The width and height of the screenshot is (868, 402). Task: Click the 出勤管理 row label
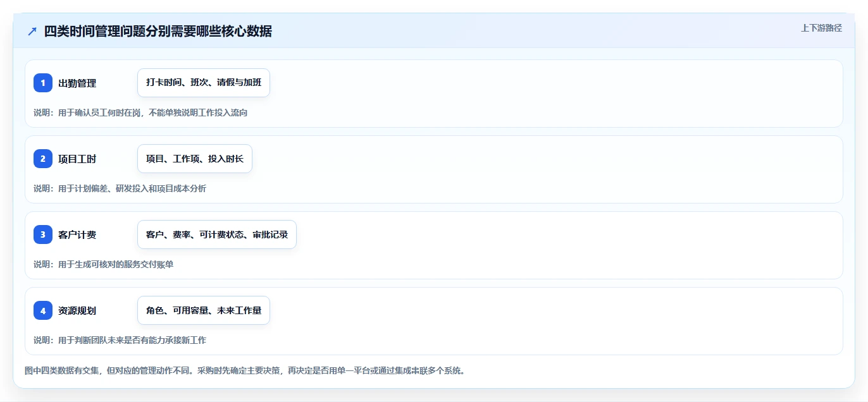click(77, 83)
